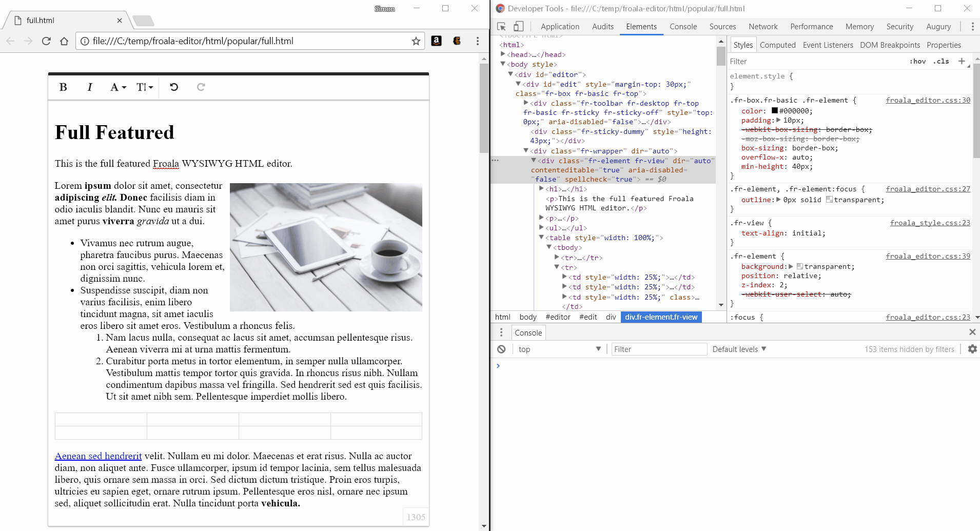Open console settings gear icon
The height and width of the screenshot is (531, 980).
(972, 349)
